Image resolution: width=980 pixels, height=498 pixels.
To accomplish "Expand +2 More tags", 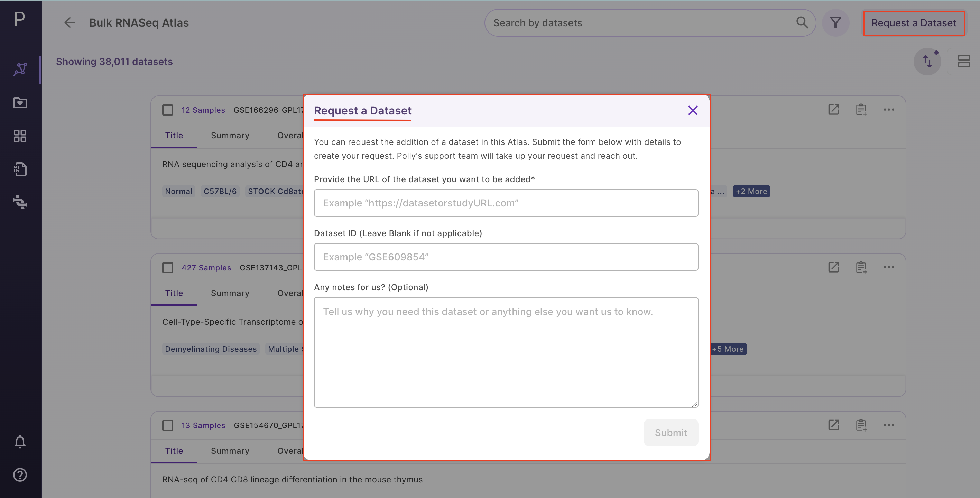I will (x=751, y=191).
